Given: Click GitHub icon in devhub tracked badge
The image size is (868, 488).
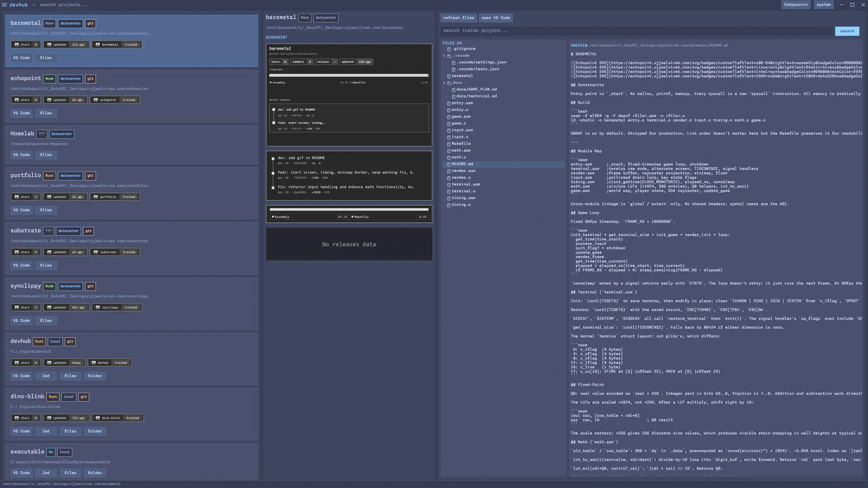Looking at the screenshot, I should click(94, 363).
